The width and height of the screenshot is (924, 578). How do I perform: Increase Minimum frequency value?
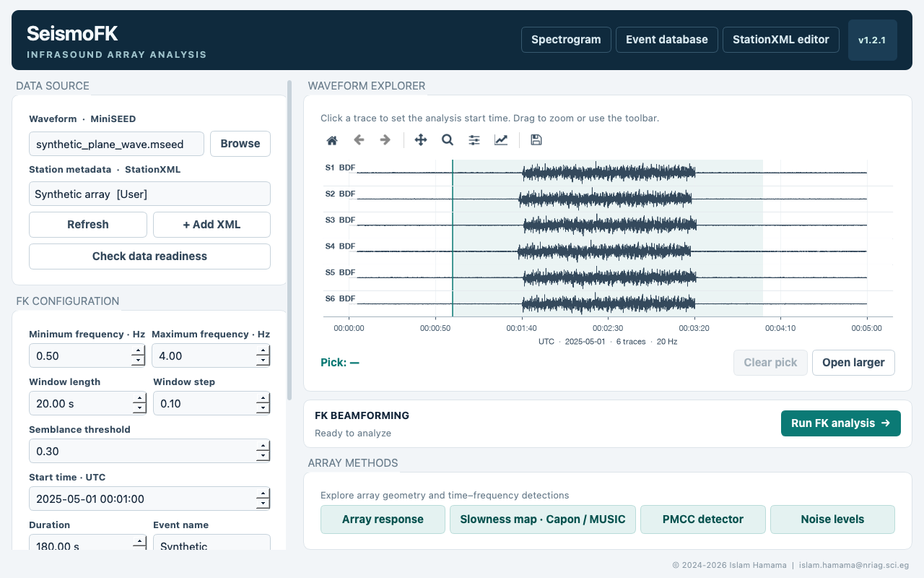click(x=139, y=350)
